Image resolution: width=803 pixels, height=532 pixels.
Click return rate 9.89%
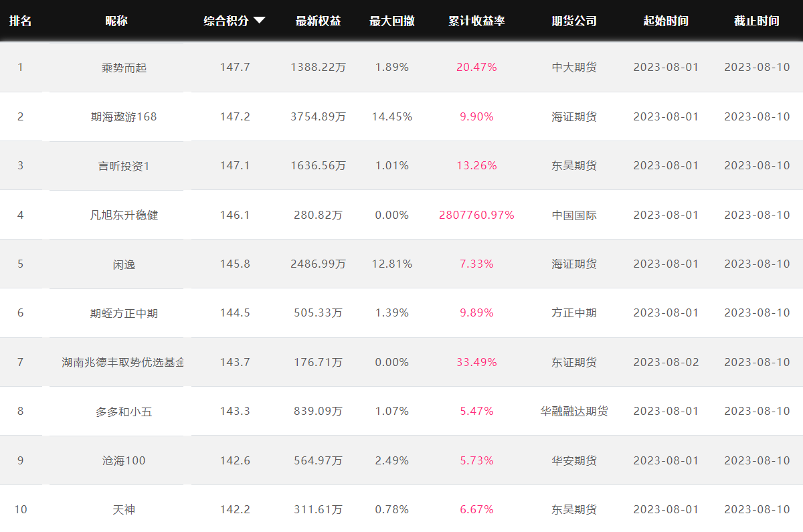click(x=476, y=313)
